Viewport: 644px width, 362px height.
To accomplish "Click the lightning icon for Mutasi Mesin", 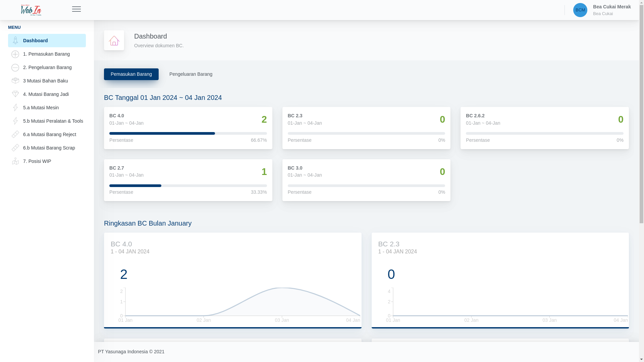I will click(x=15, y=108).
